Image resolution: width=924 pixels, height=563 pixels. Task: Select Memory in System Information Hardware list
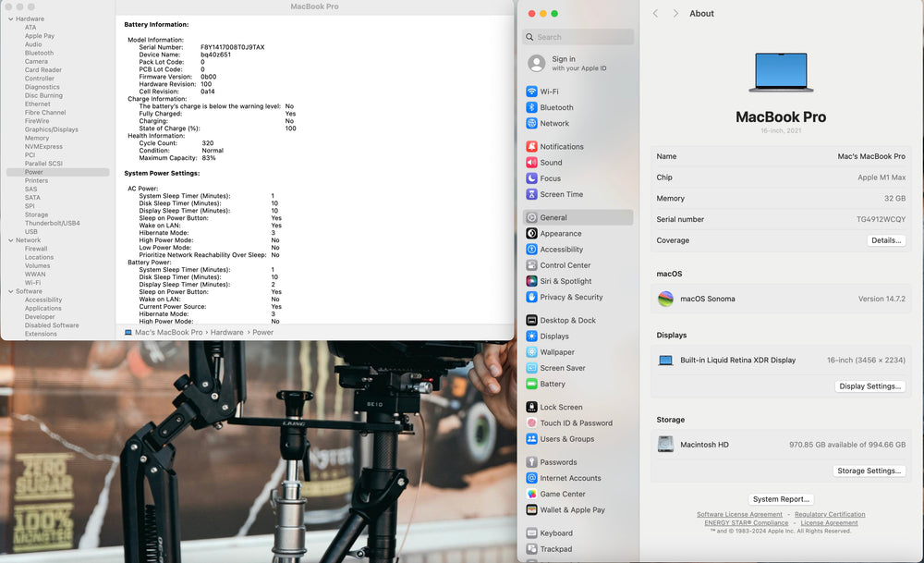(37, 138)
